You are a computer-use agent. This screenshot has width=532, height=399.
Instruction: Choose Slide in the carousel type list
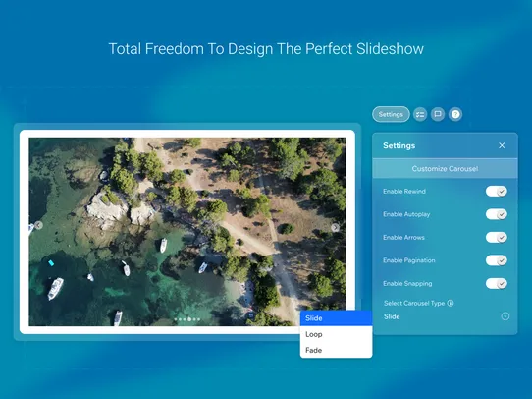tap(337, 318)
